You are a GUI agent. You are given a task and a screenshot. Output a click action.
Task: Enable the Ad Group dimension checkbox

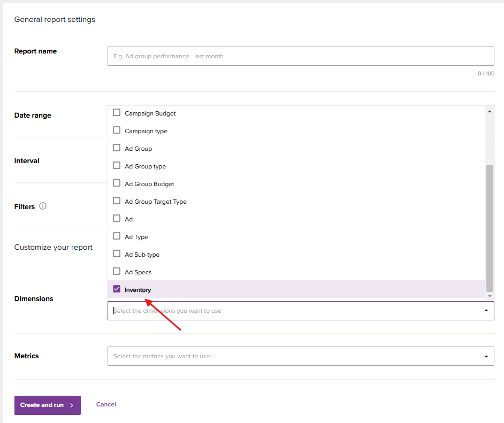pyautogui.click(x=117, y=148)
